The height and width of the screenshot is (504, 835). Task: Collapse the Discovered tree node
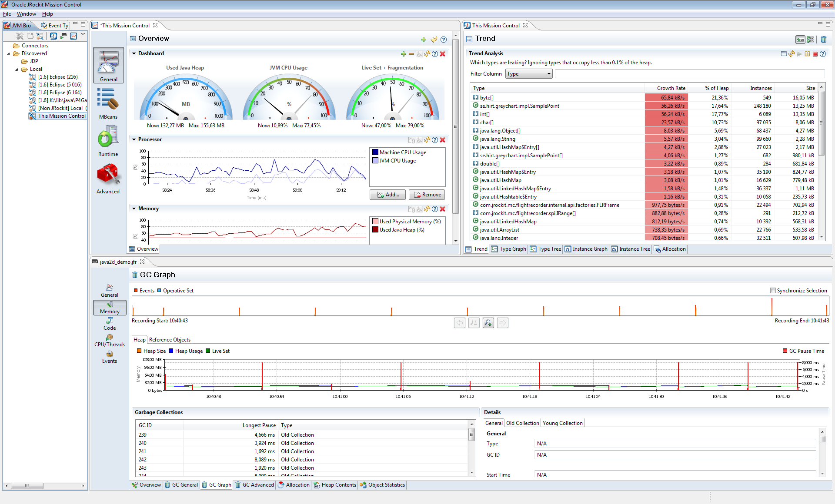pyautogui.click(x=8, y=54)
